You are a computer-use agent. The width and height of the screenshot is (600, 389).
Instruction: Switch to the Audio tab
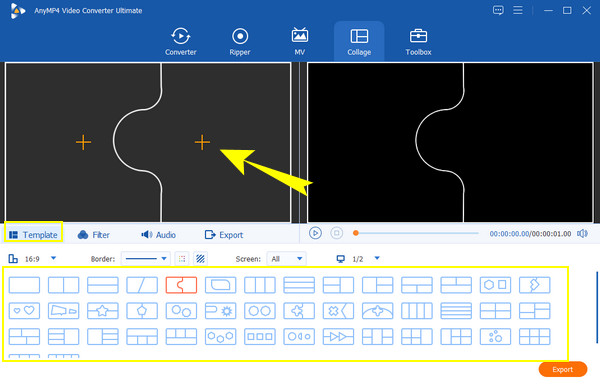point(158,234)
